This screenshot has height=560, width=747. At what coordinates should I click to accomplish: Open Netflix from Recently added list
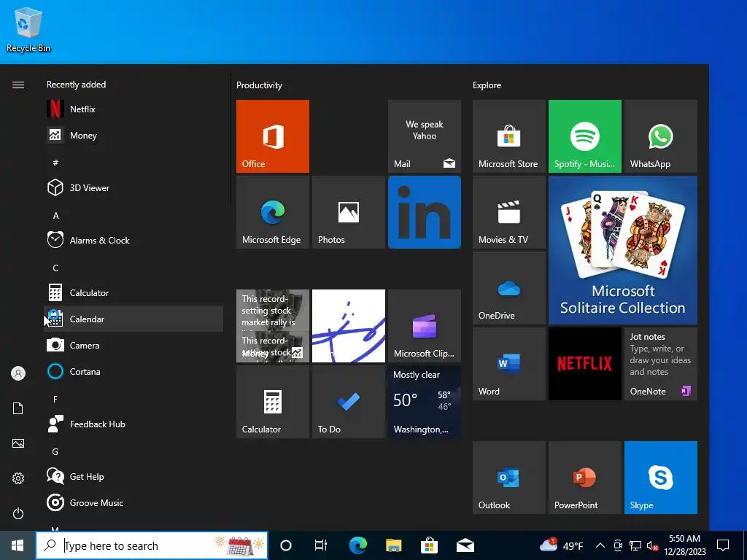click(x=133, y=109)
